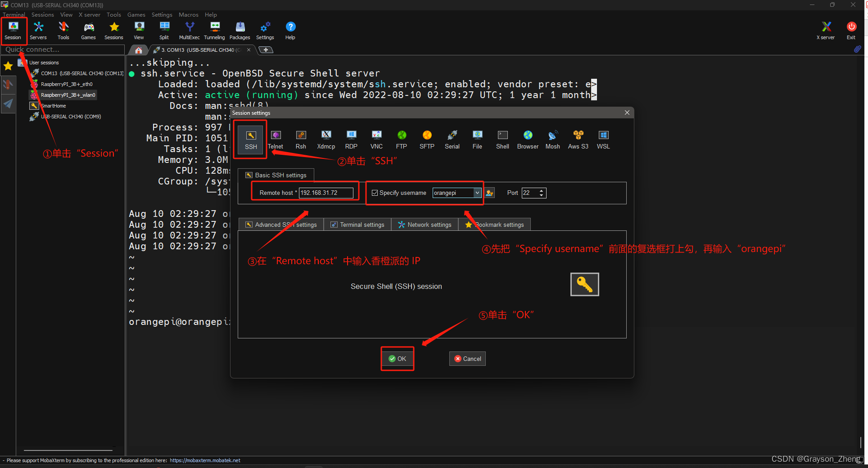Click the Quick connect field
The image size is (868, 468).
pos(63,49)
